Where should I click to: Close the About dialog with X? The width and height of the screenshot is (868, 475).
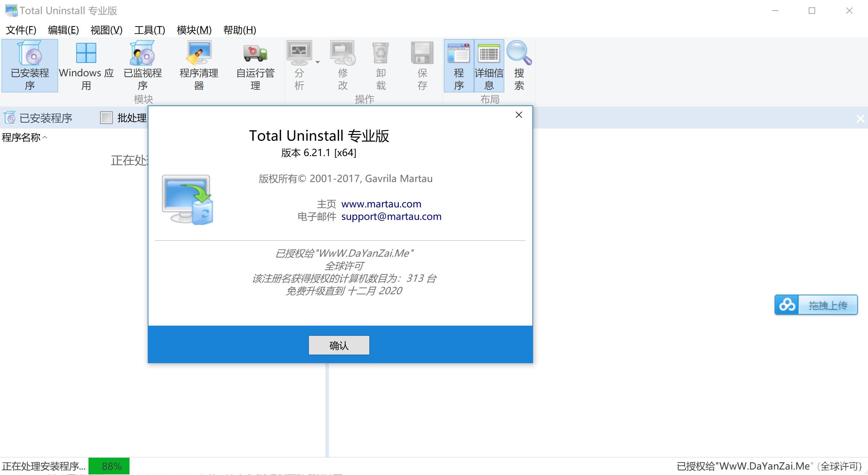click(x=519, y=115)
